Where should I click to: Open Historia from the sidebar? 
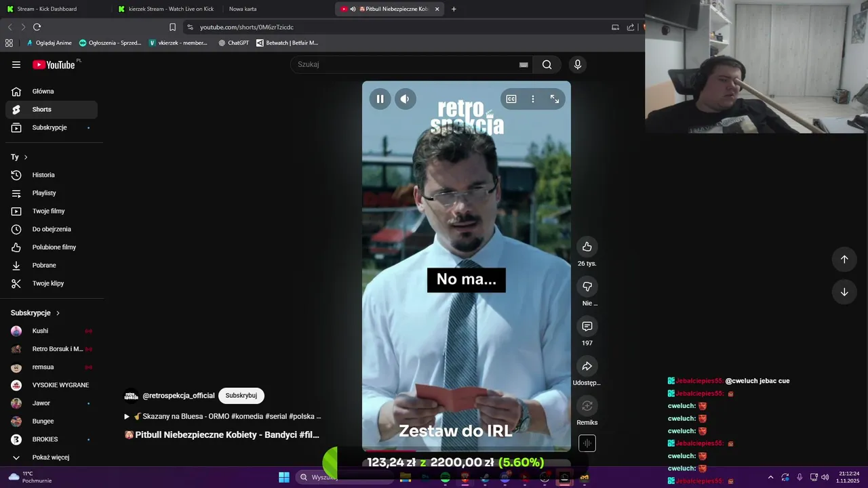point(52,175)
